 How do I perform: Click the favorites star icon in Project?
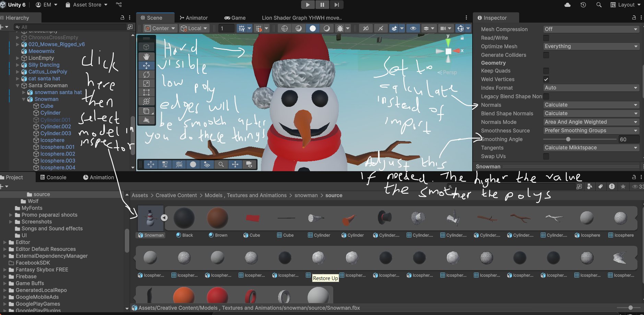[623, 186]
